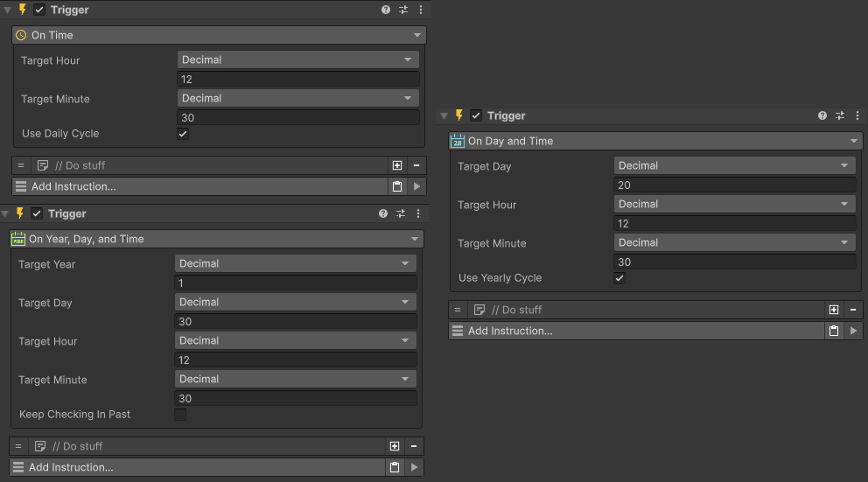Uncheck the Use Daily Cycle checkbox
The width and height of the screenshot is (868, 482).
click(x=183, y=134)
